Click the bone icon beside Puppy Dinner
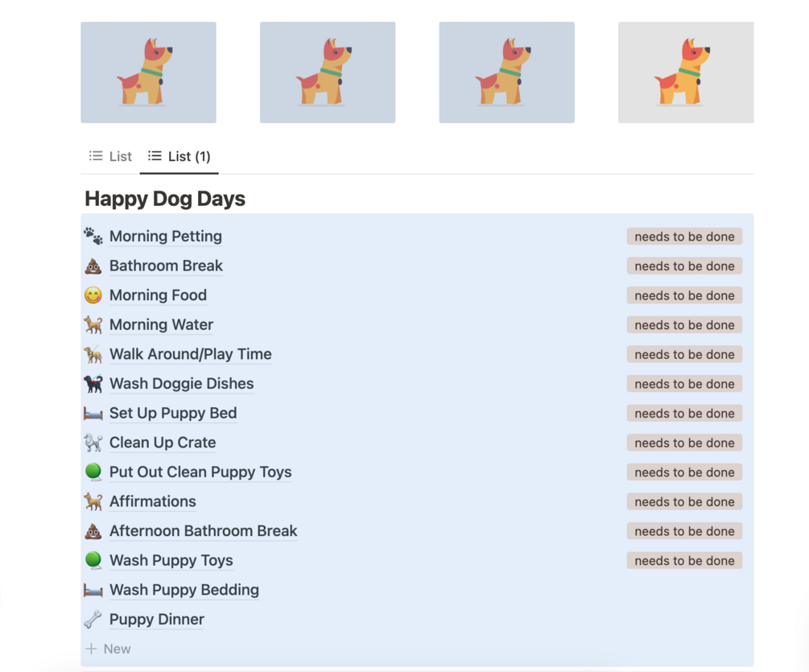This screenshot has width=809, height=672. 93,619
